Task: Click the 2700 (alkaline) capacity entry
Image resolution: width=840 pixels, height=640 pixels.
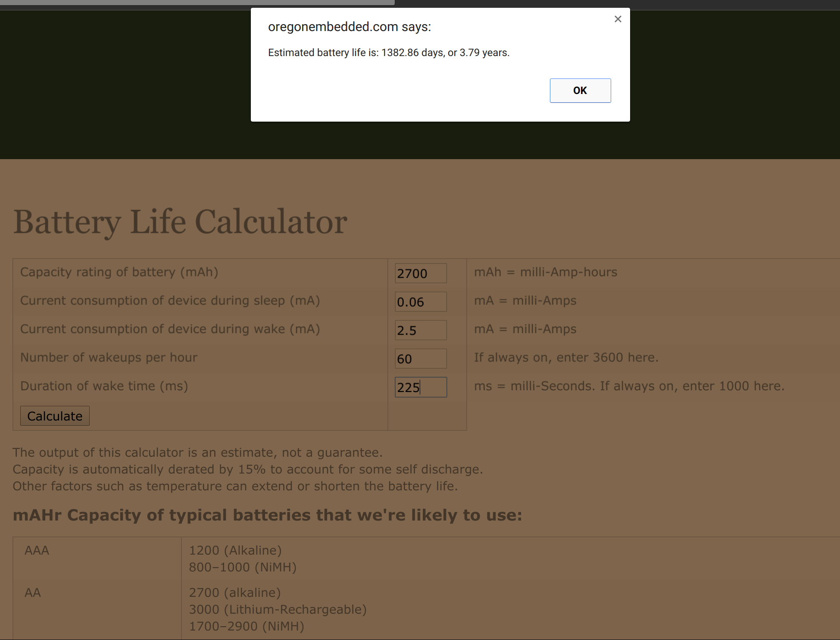Action: (x=234, y=593)
